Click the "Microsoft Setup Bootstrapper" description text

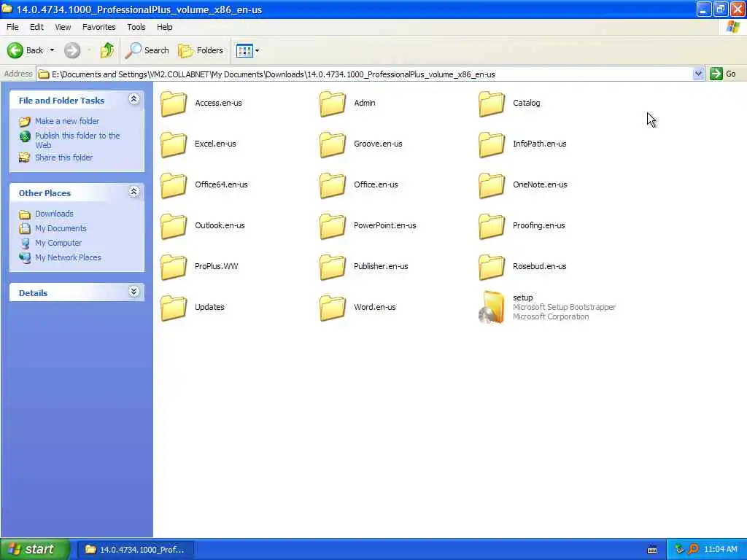[564, 307]
